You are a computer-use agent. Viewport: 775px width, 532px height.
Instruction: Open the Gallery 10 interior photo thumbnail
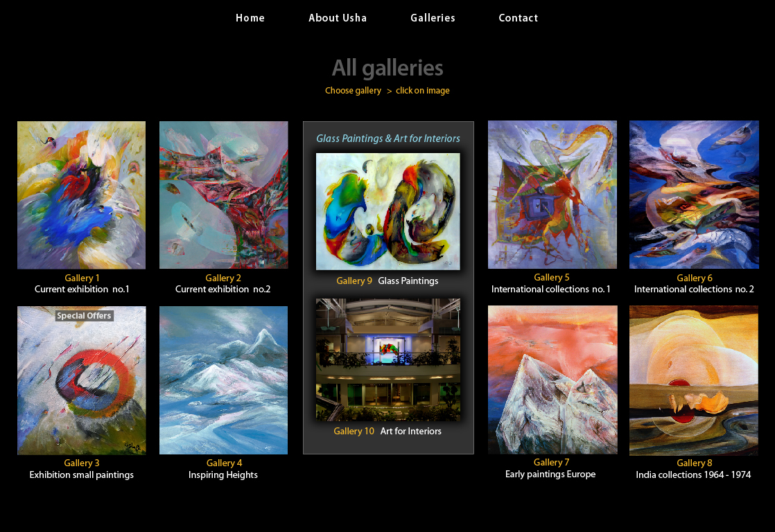pyautogui.click(x=388, y=360)
